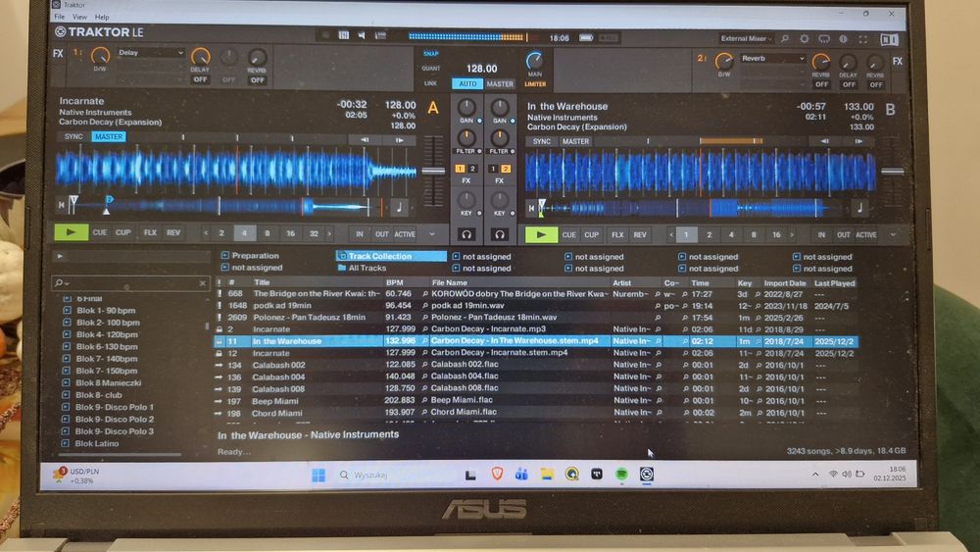Open headphone cue for Deck A
The width and height of the screenshot is (980, 552).
466,234
